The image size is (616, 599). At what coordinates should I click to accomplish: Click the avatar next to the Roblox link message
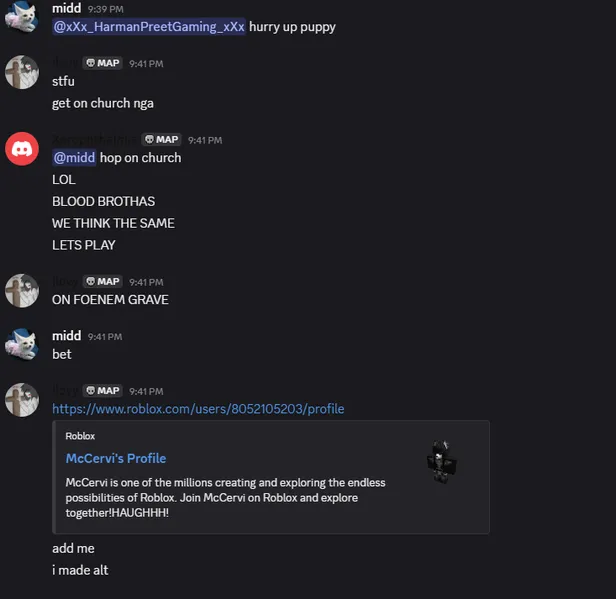(x=22, y=399)
